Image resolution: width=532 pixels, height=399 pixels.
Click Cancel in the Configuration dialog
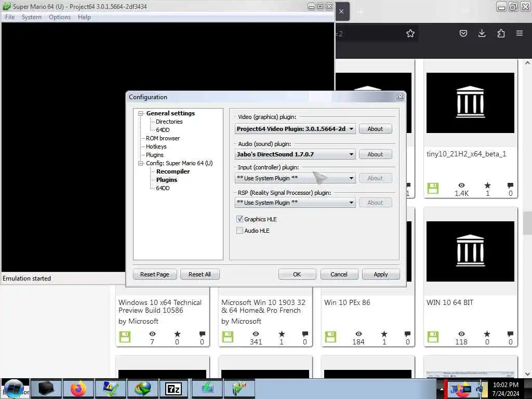coord(339,274)
